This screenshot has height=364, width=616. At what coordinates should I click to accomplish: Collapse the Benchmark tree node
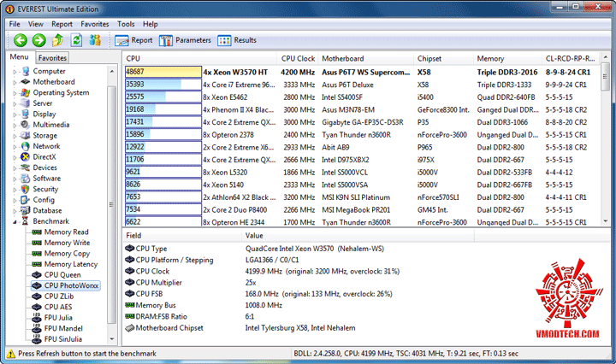(15, 221)
